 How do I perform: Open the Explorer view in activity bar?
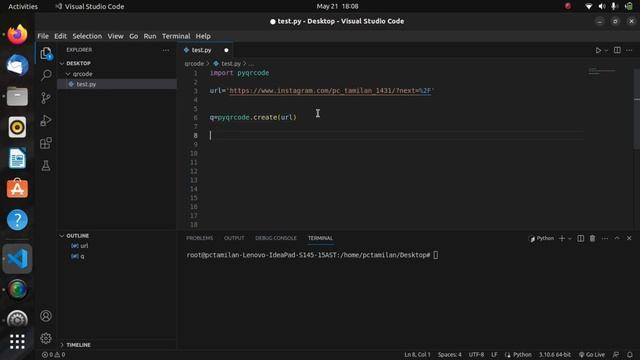coord(46,53)
